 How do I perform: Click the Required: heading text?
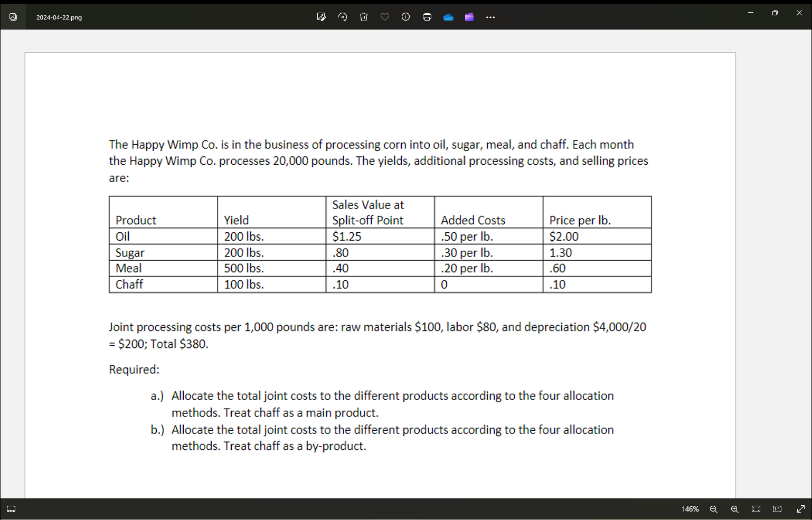tap(134, 370)
